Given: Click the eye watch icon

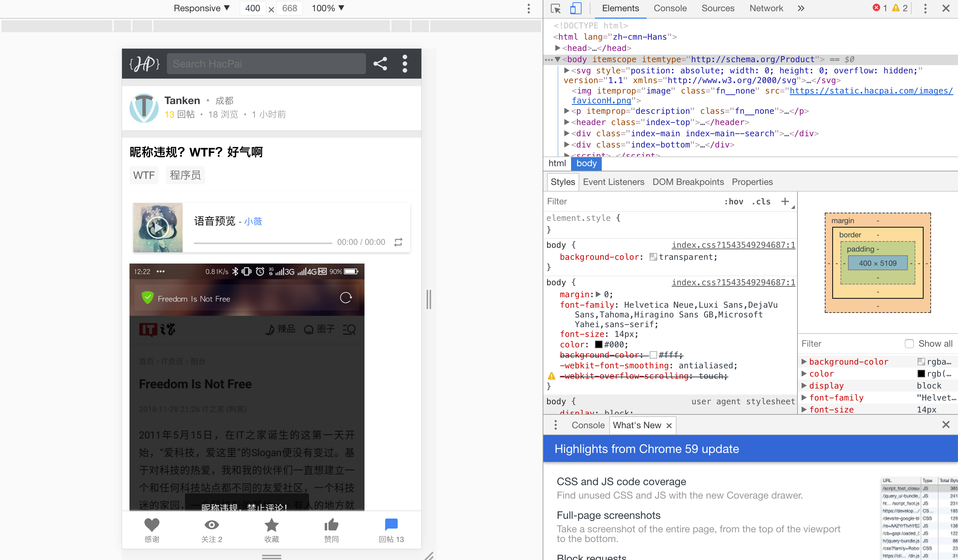Looking at the screenshot, I should [211, 525].
